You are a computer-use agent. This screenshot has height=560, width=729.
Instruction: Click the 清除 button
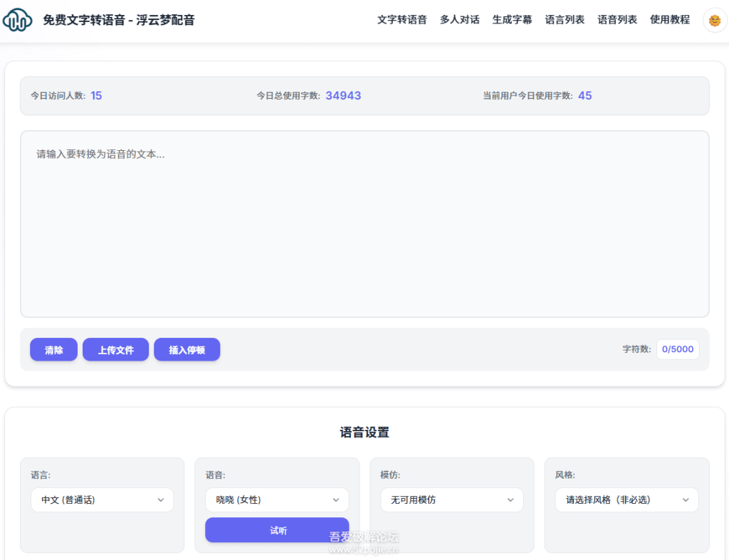[53, 349]
